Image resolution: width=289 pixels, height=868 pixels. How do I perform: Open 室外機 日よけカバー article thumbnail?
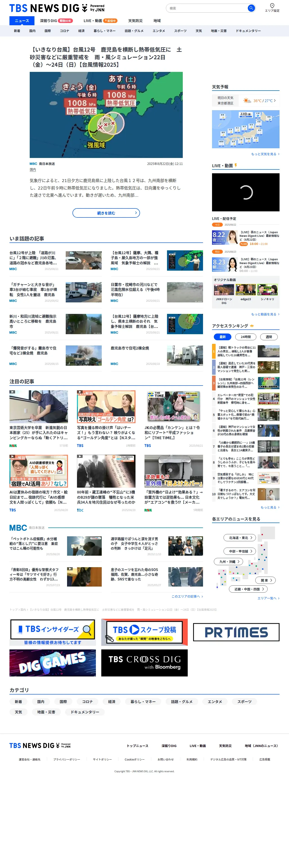click(x=174, y=471)
